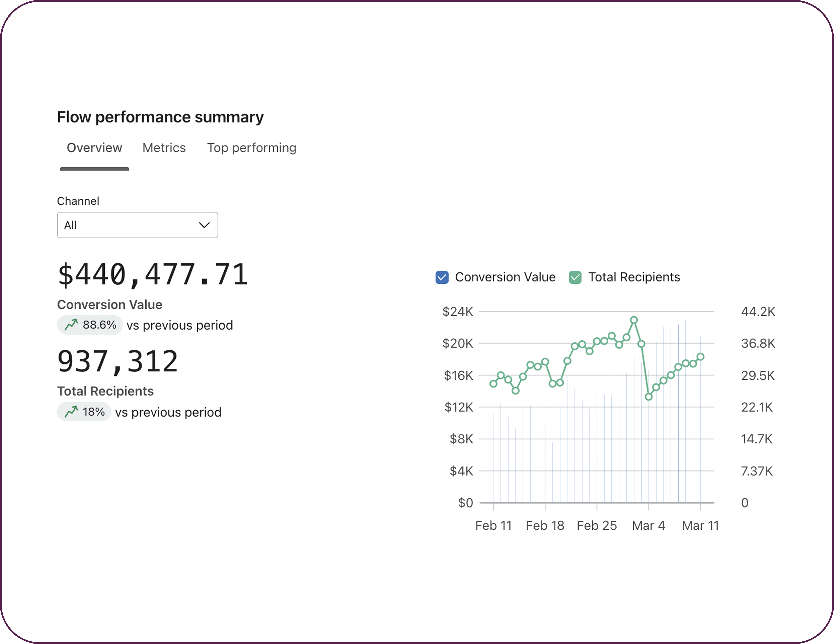Click the Total Recipients legend label
This screenshot has height=644, width=834.
(x=634, y=277)
